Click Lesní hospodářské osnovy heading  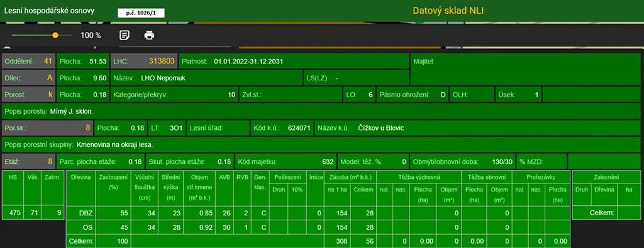(x=49, y=11)
